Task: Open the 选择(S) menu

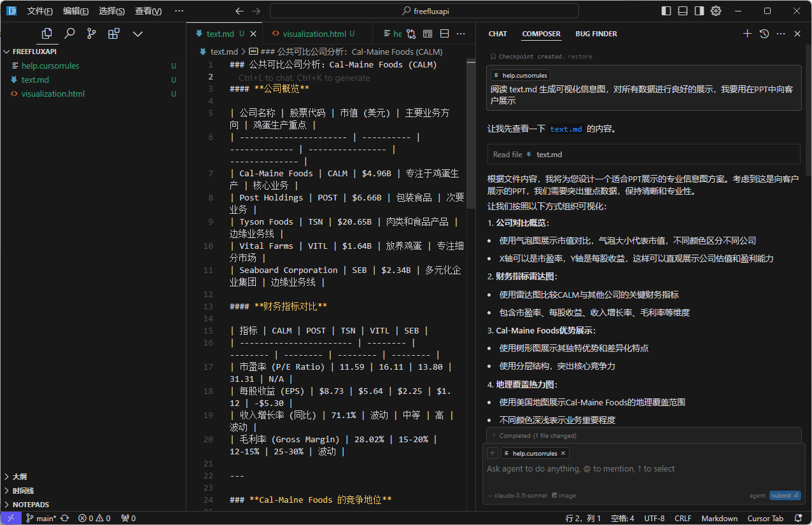Action: 112,11
